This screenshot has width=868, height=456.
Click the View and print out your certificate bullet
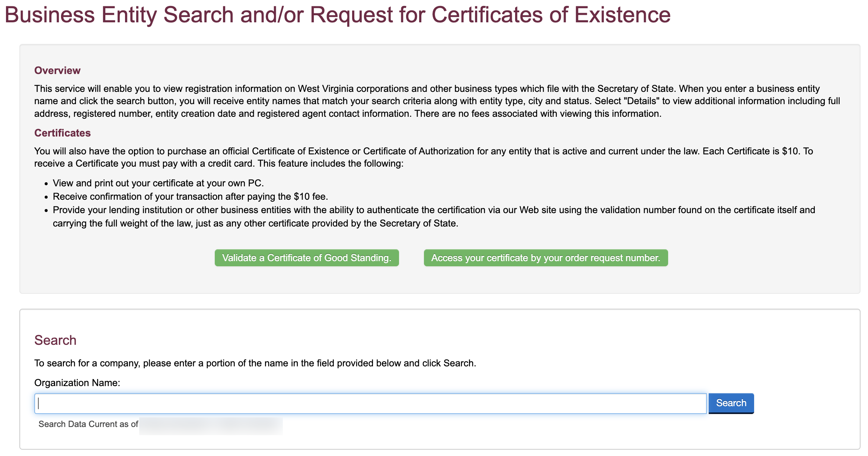[x=158, y=183]
